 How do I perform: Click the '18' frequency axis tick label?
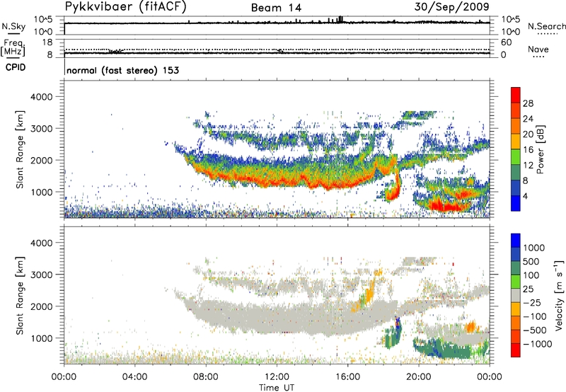pos(47,42)
